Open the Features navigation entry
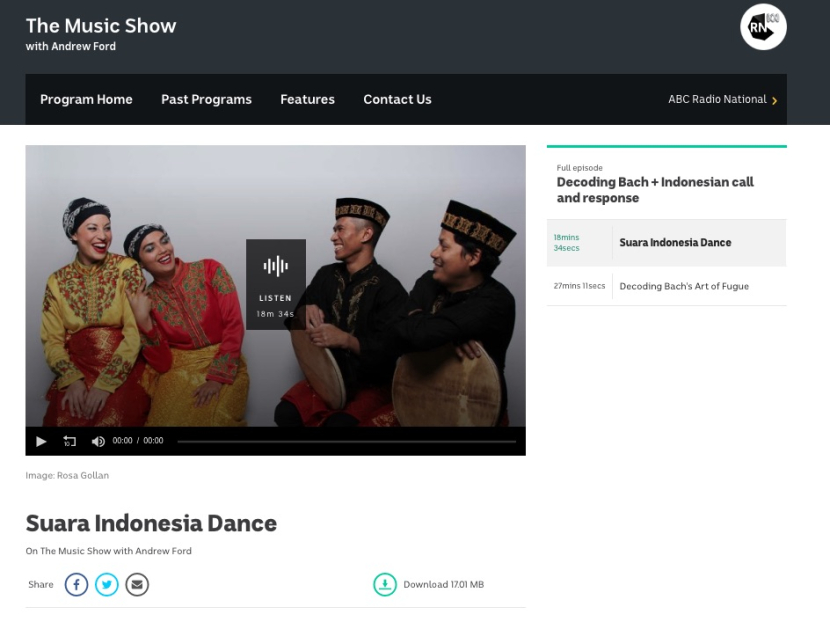The image size is (830, 629). coord(307,99)
